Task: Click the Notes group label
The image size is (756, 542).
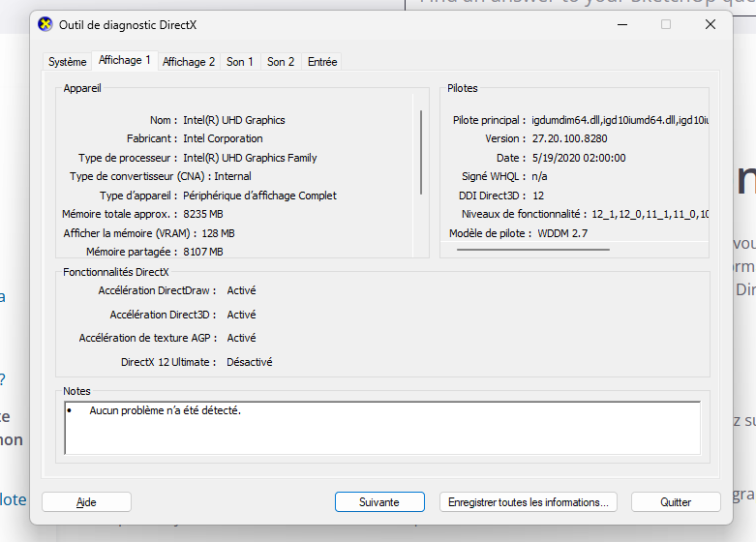Action: click(x=76, y=391)
